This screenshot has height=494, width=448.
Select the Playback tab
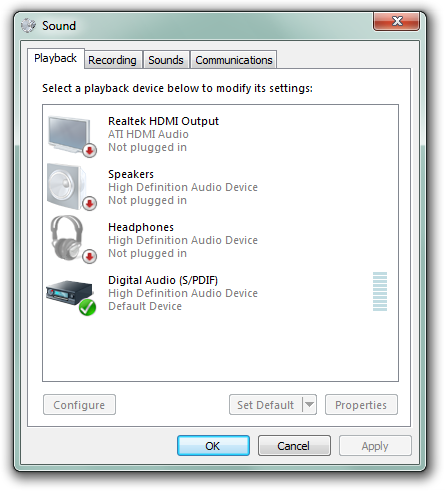55,58
